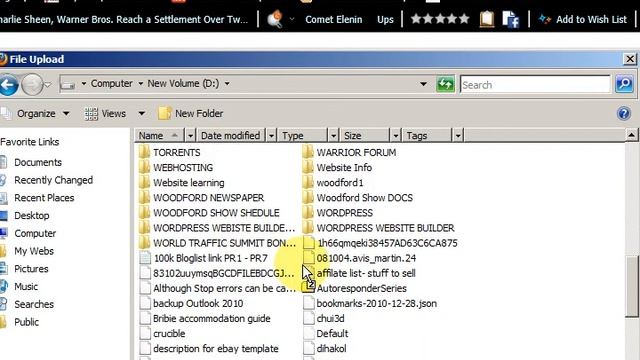This screenshot has width=640, height=360.
Task: Sort by Date modified column header
Action: coord(231,135)
